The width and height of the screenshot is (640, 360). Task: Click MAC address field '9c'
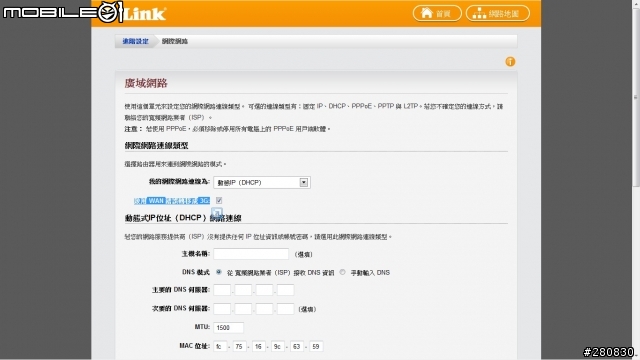click(278, 347)
